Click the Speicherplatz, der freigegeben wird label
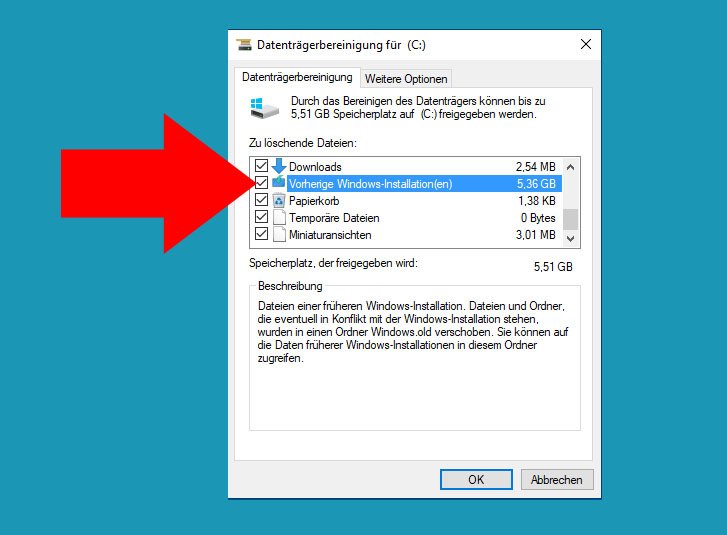 tap(333, 263)
